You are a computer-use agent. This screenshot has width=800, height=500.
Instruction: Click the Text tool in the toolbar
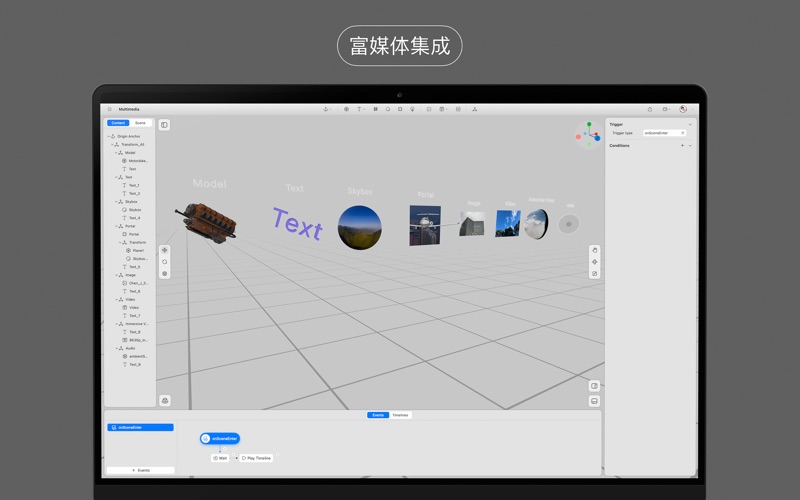(359, 109)
